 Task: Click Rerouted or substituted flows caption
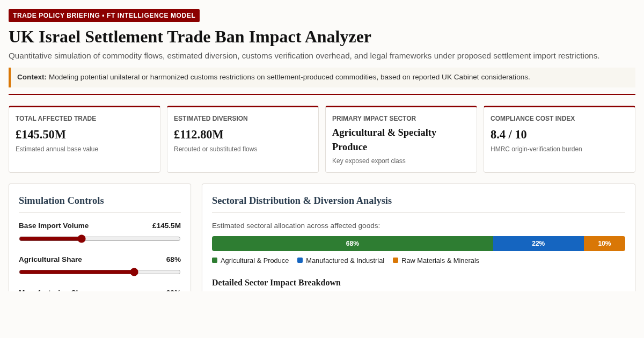(x=215, y=149)
